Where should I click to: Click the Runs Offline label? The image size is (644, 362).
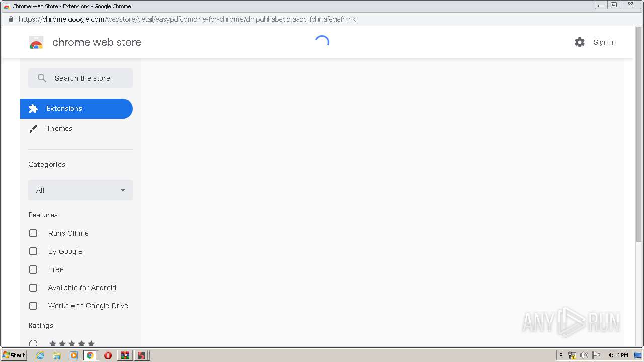68,233
